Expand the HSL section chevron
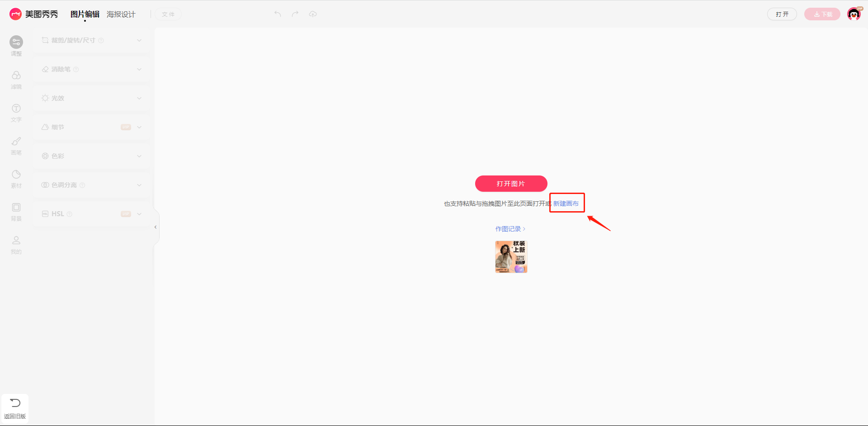868x426 pixels. pyautogui.click(x=139, y=214)
